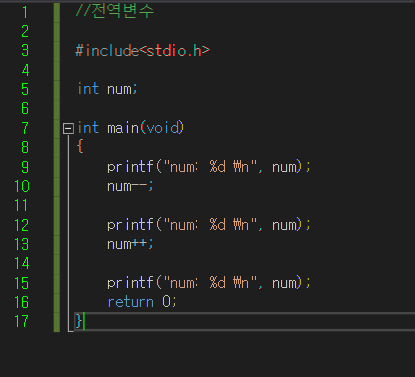The height and width of the screenshot is (377, 415).
Task: Click line number 2 in gutter
Action: point(25,32)
